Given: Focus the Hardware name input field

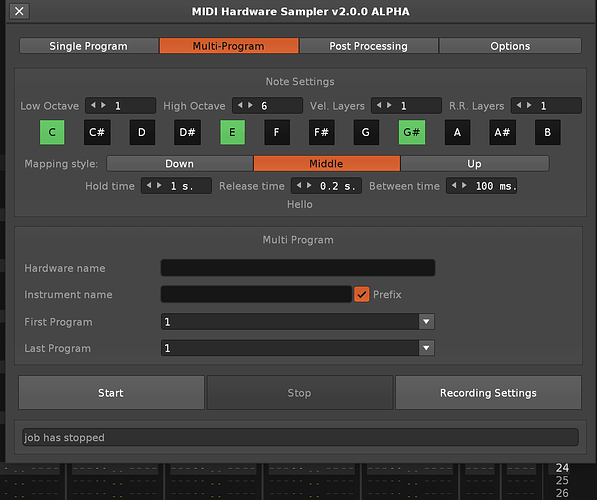Looking at the screenshot, I should click(x=298, y=268).
